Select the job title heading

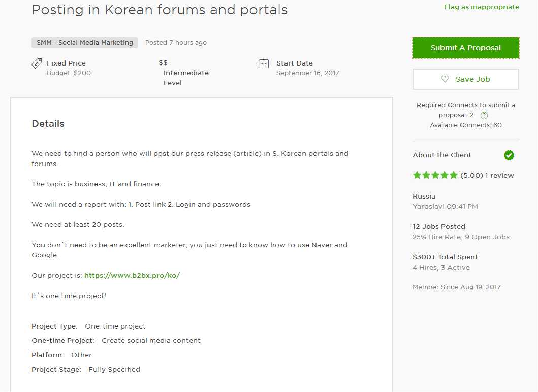pyautogui.click(x=160, y=10)
